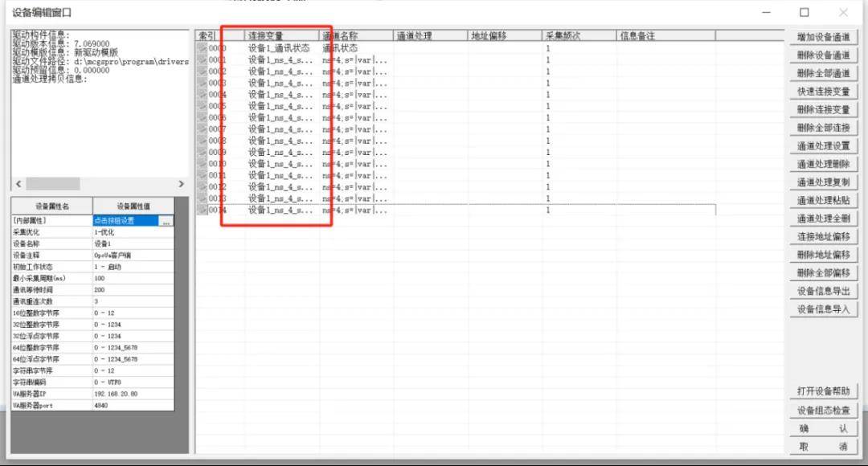Open the 初始工作状态 value "1 - 启动"
This screenshot has height=466, width=868.
[x=133, y=267]
